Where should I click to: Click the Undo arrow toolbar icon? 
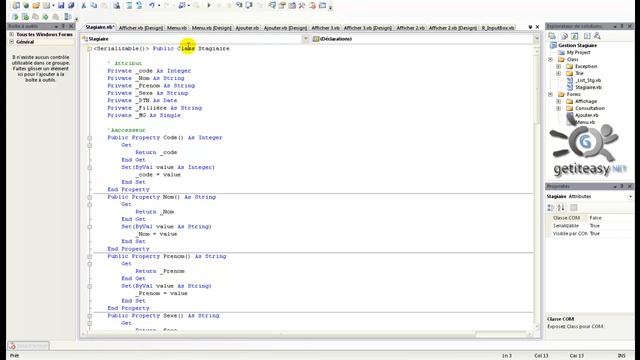(152, 5)
